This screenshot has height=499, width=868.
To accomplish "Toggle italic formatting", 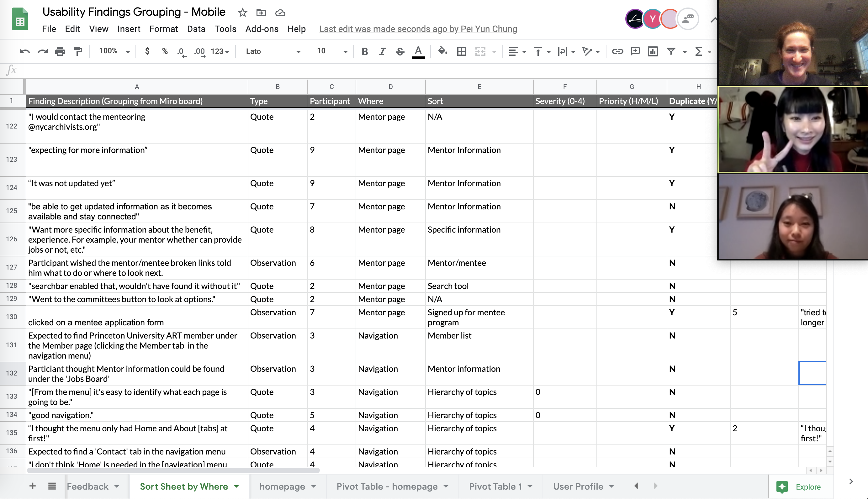I will (x=382, y=51).
